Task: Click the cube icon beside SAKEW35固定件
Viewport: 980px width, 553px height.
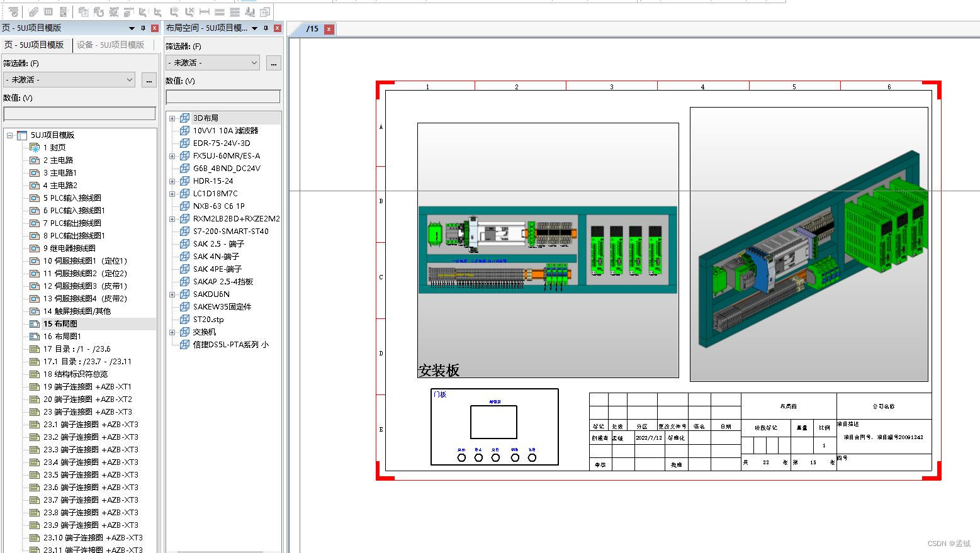Action: tap(184, 306)
